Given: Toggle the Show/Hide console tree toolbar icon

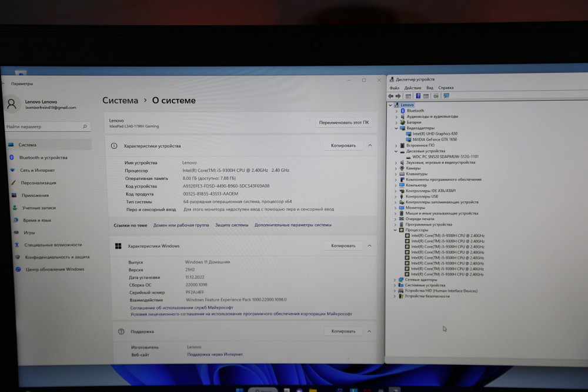Looking at the screenshot, I should click(408, 96).
